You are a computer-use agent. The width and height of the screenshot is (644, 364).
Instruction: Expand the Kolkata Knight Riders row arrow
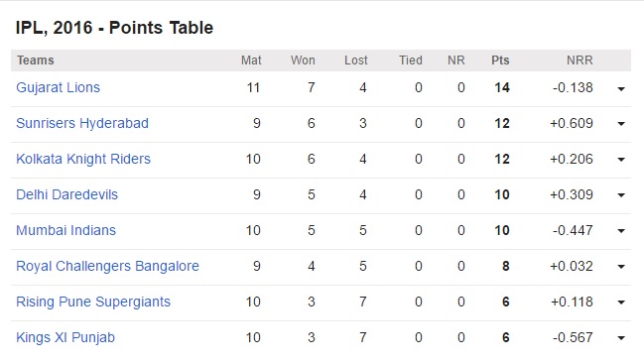tap(621, 160)
